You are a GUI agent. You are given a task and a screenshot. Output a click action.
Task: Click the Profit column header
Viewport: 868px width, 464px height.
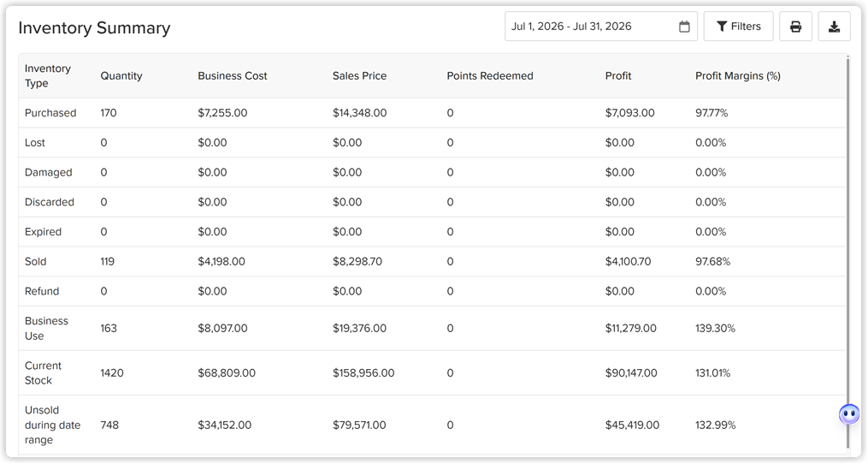click(617, 76)
